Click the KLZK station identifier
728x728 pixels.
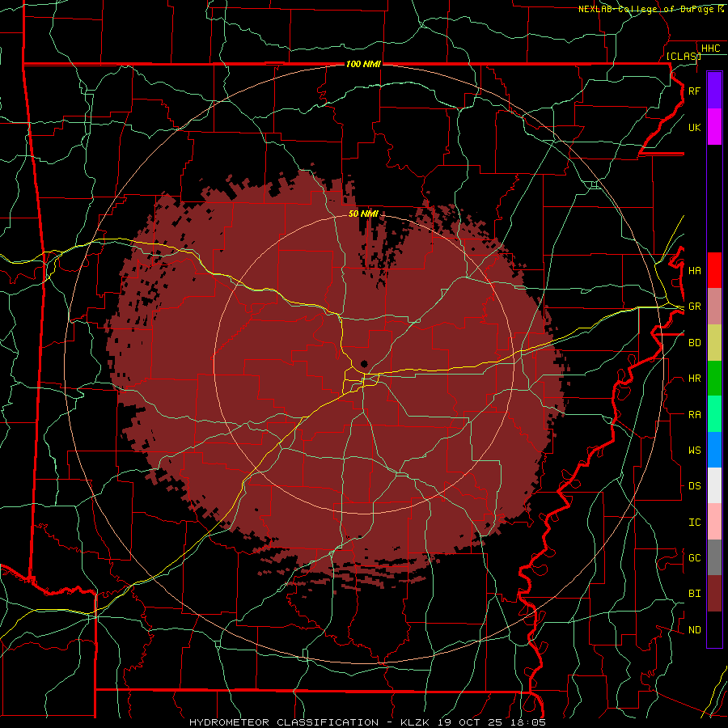click(415, 722)
